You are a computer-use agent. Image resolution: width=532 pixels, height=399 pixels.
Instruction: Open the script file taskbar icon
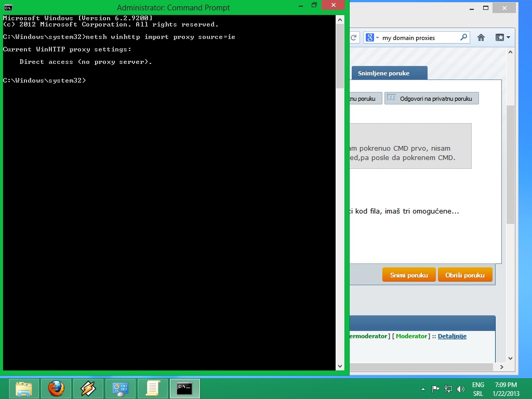pos(153,389)
